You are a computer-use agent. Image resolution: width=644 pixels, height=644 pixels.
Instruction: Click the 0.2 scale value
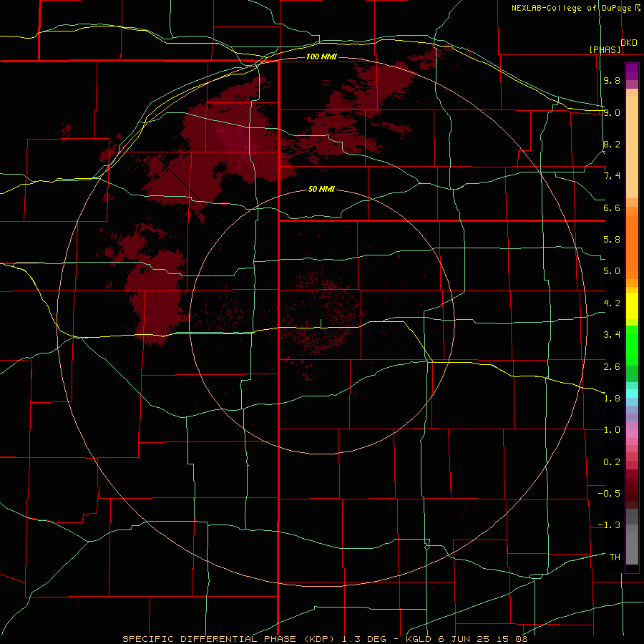pyautogui.click(x=612, y=462)
